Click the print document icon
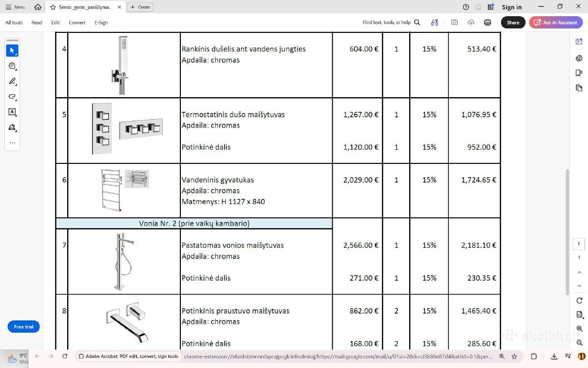This screenshot has width=588, height=368. point(488,23)
